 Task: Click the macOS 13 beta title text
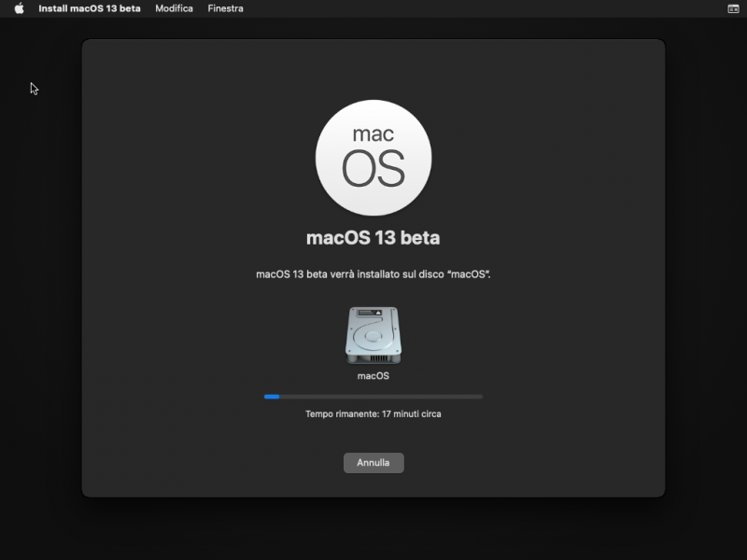point(373,235)
